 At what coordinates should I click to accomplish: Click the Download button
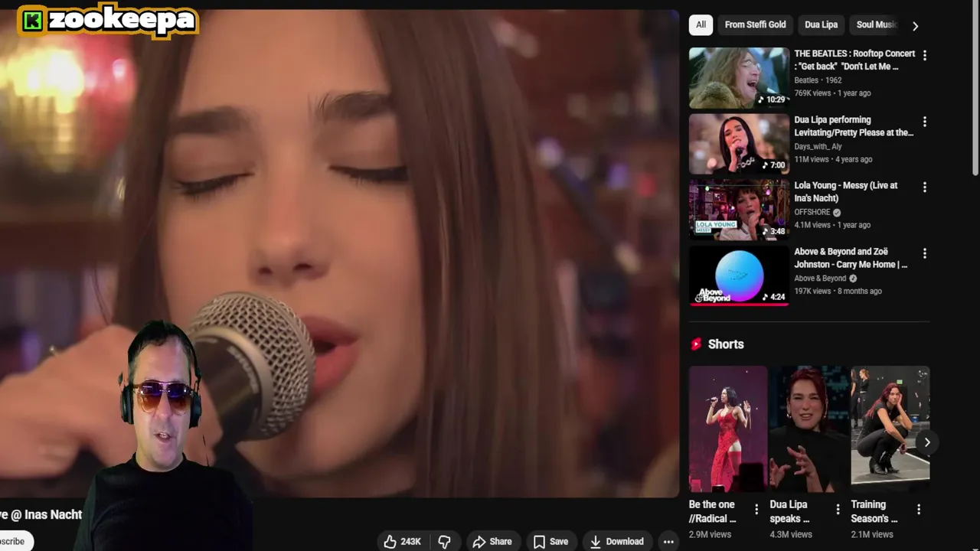pyautogui.click(x=616, y=541)
